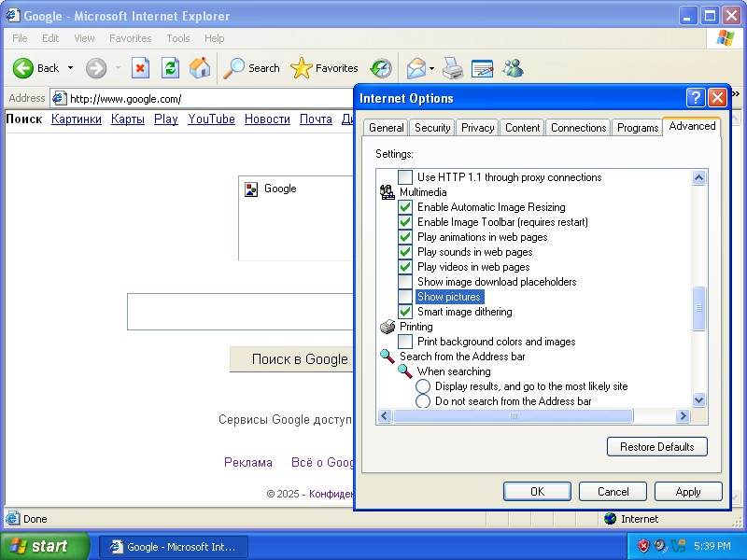Select Do not search from the Address bar

click(423, 401)
